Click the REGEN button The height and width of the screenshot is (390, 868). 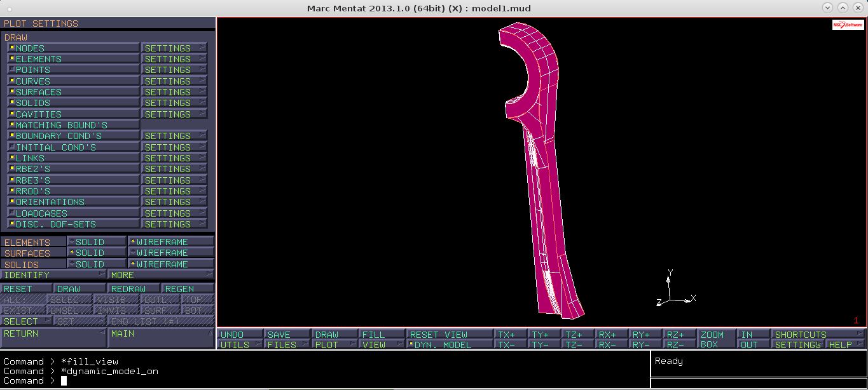(188, 288)
